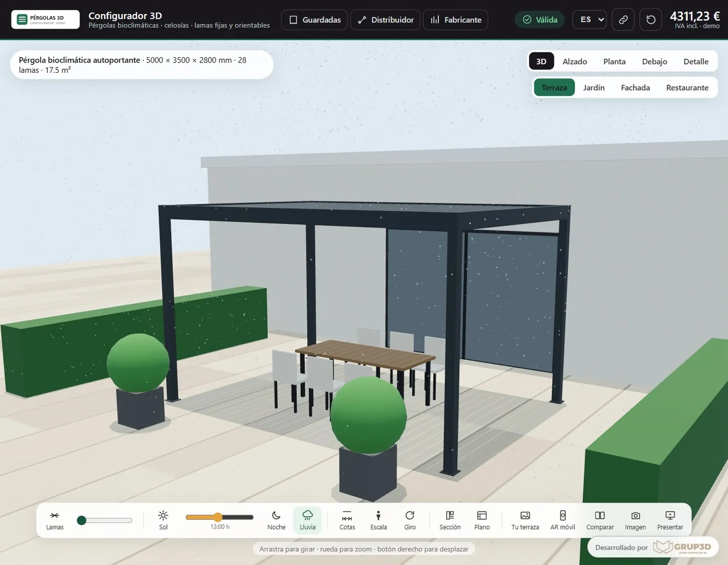728x565 pixels.
Task: Toggle the Escala human scale figure
Action: 379,520
